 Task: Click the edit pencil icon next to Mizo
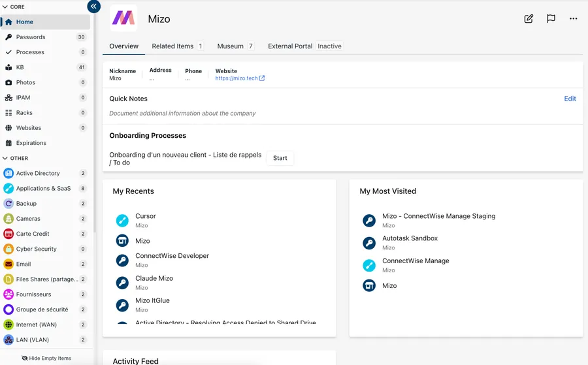point(529,19)
